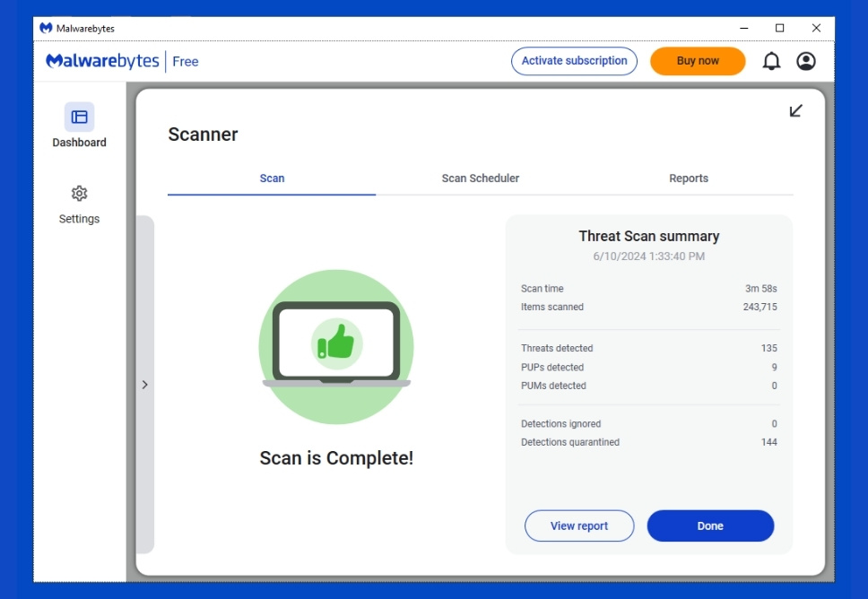Open the Reports tab
The width and height of the screenshot is (868, 599).
click(x=689, y=178)
